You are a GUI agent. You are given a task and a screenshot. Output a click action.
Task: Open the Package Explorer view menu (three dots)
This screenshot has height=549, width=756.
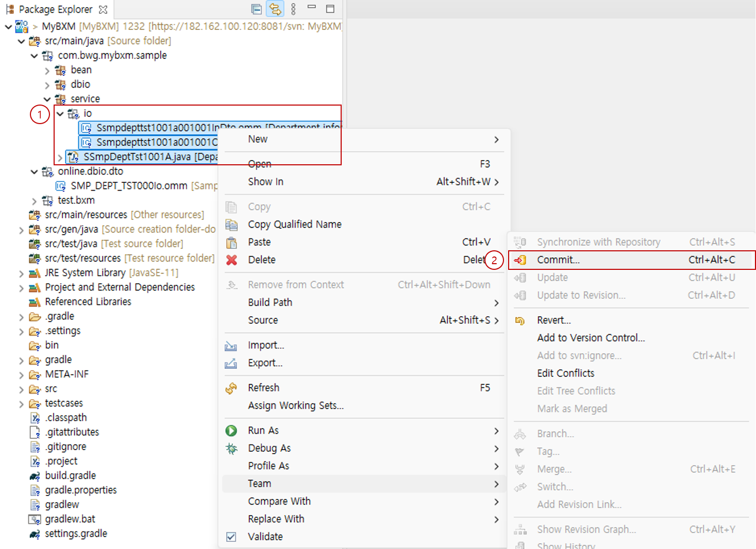coord(293,9)
